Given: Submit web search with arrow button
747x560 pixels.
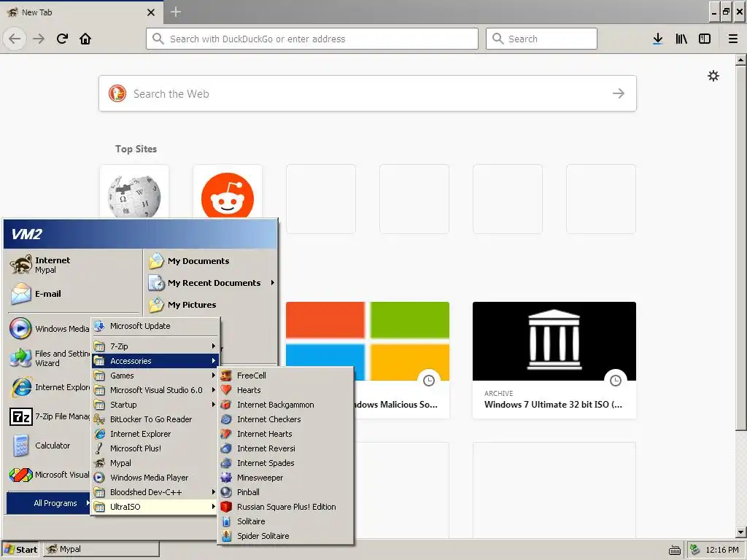Looking at the screenshot, I should click(x=619, y=93).
